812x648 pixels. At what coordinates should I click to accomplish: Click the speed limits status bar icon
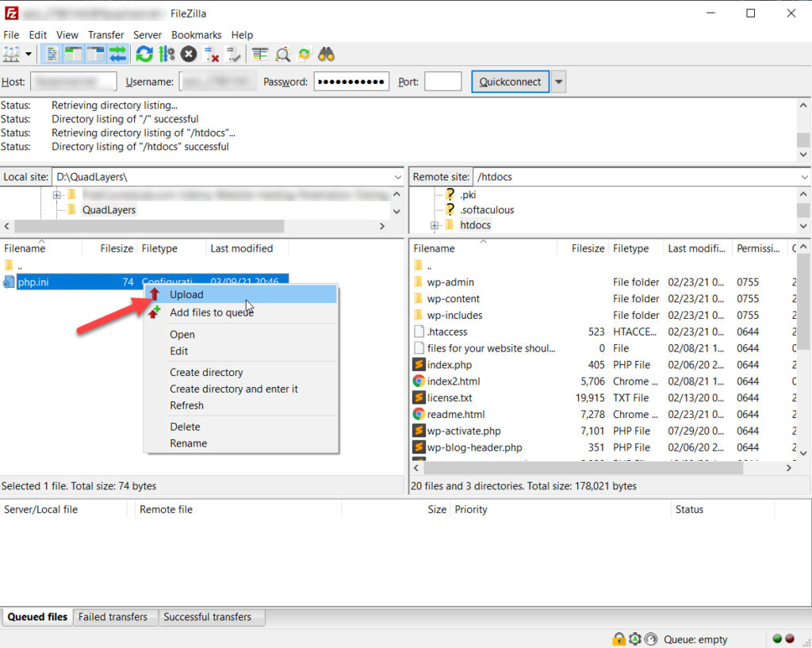point(651,639)
